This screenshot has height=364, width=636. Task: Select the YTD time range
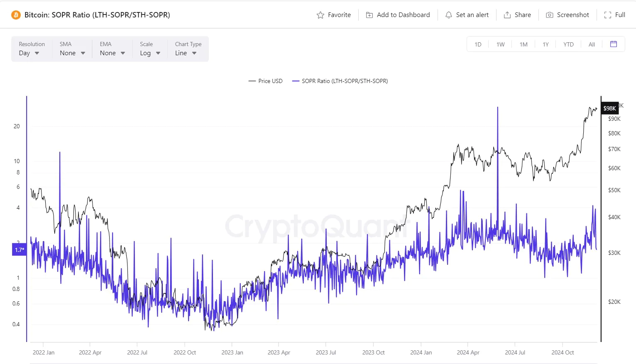[x=568, y=44]
